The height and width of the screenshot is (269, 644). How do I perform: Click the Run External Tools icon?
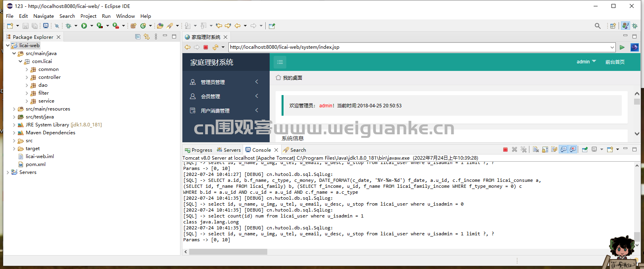[x=115, y=26]
